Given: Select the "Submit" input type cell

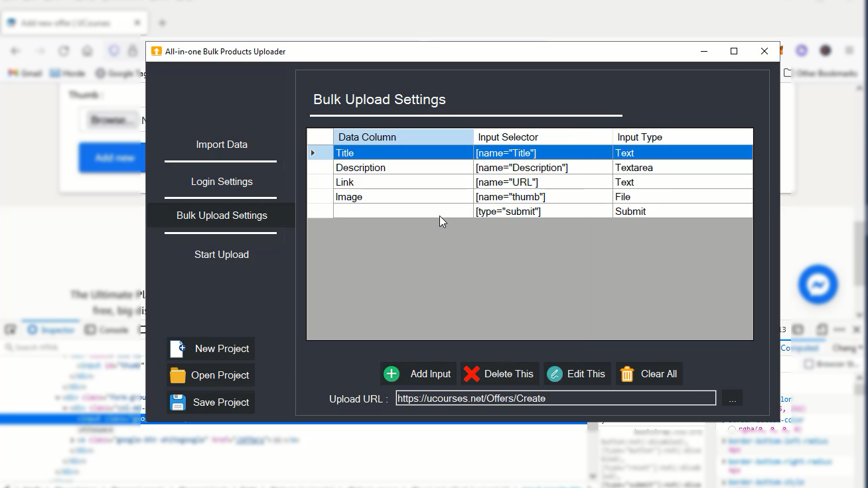Looking at the screenshot, I should click(x=683, y=212).
